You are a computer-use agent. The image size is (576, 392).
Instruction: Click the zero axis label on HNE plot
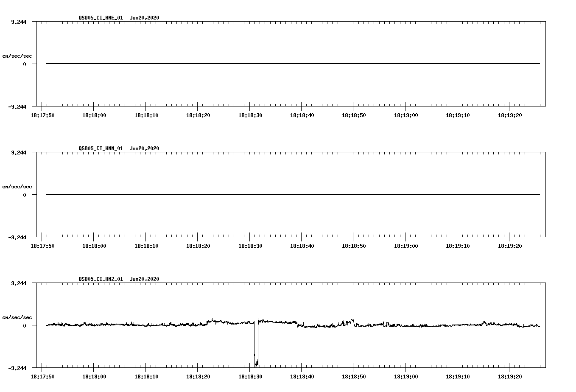25,64
